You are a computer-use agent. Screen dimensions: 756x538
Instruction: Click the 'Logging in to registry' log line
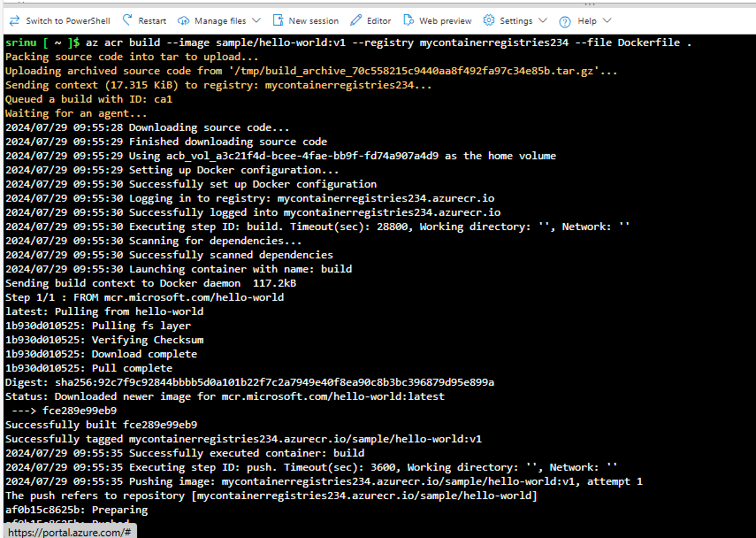click(249, 198)
